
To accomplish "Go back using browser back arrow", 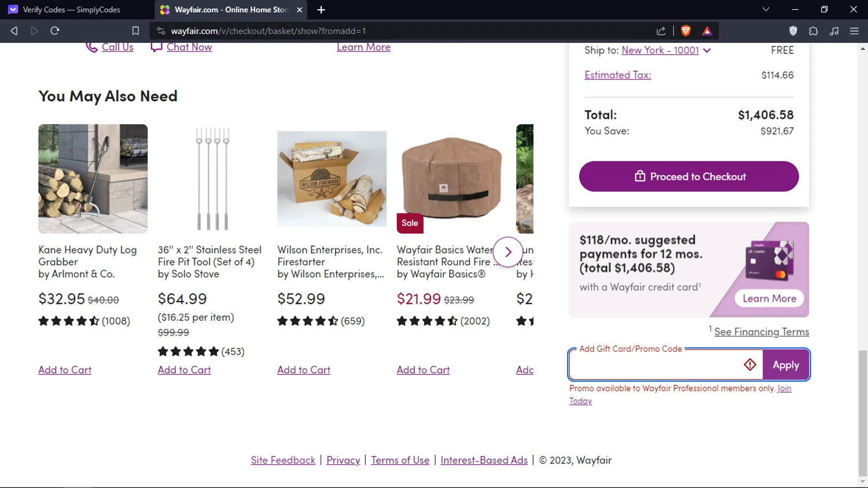I will pyautogui.click(x=14, y=31).
